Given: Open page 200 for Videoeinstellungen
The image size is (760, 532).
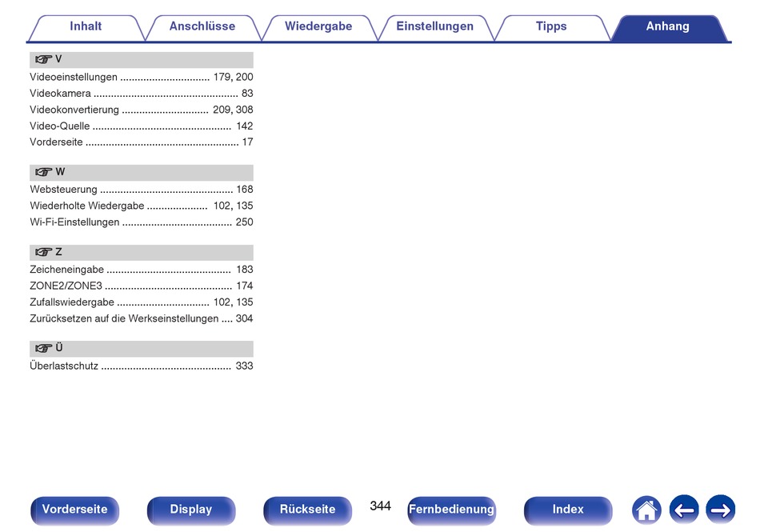Looking at the screenshot, I should (x=244, y=77).
